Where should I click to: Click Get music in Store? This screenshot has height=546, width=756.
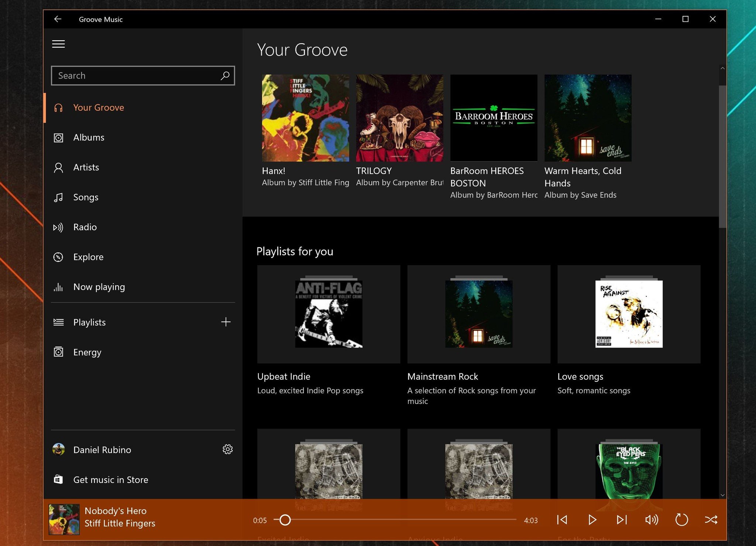(110, 480)
